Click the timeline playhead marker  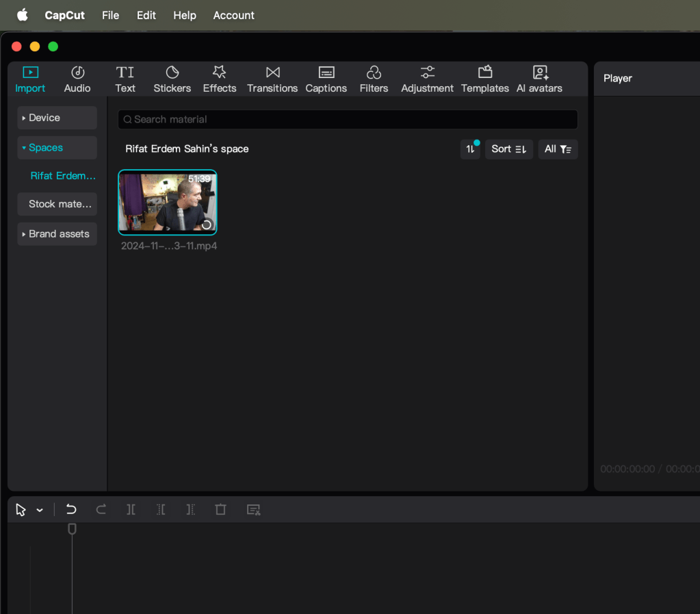click(x=72, y=528)
